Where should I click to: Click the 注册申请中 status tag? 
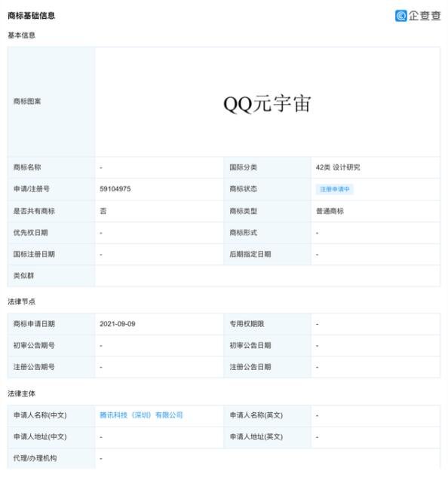click(335, 189)
